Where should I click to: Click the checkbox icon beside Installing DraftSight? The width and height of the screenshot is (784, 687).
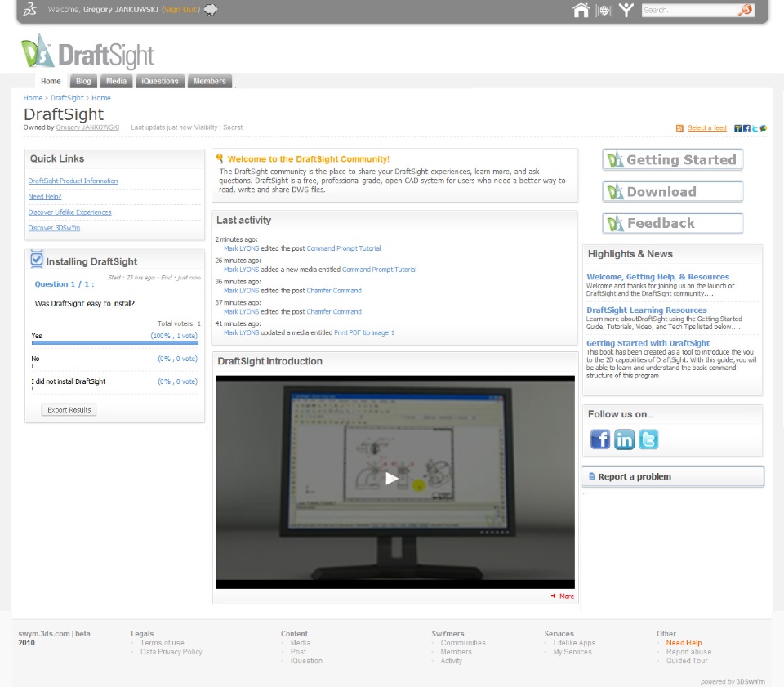click(x=37, y=259)
